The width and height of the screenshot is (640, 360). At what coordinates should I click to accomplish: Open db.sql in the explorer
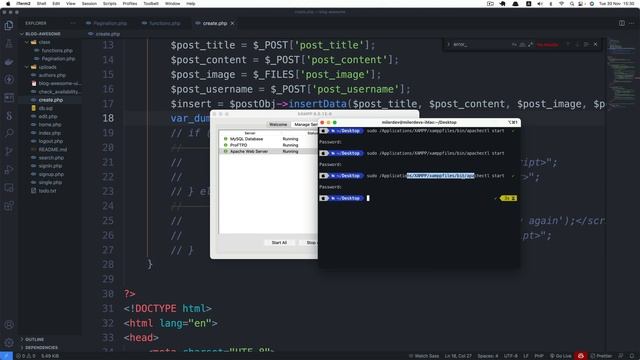click(x=45, y=108)
